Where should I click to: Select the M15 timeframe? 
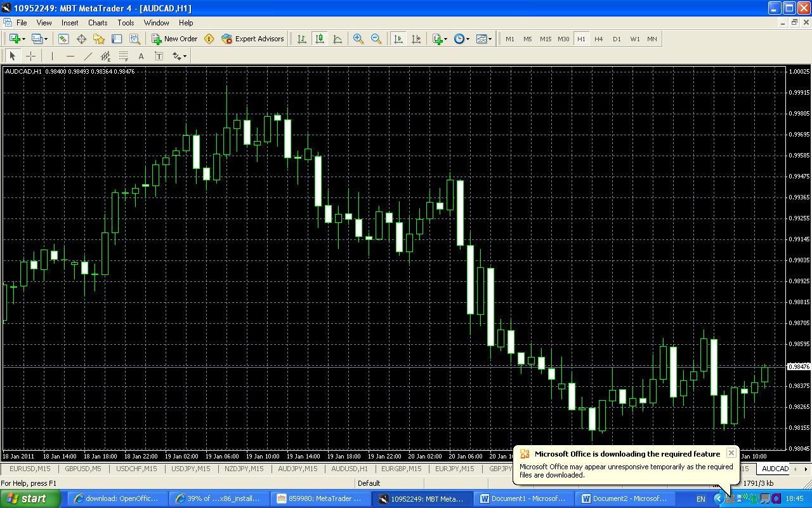point(546,39)
